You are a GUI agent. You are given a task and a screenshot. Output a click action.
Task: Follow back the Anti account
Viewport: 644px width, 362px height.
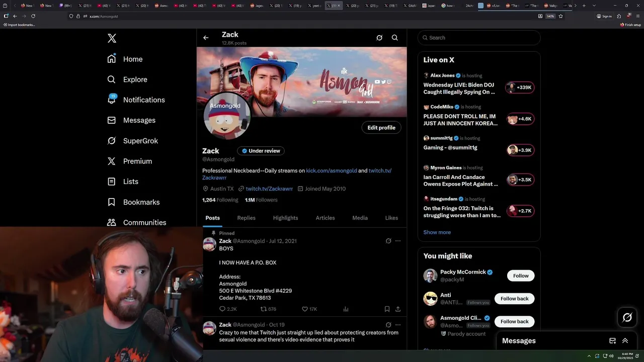pyautogui.click(x=515, y=299)
